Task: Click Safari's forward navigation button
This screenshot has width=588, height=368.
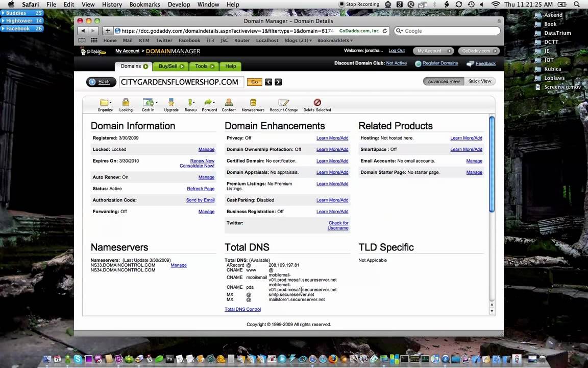Action: (93, 31)
